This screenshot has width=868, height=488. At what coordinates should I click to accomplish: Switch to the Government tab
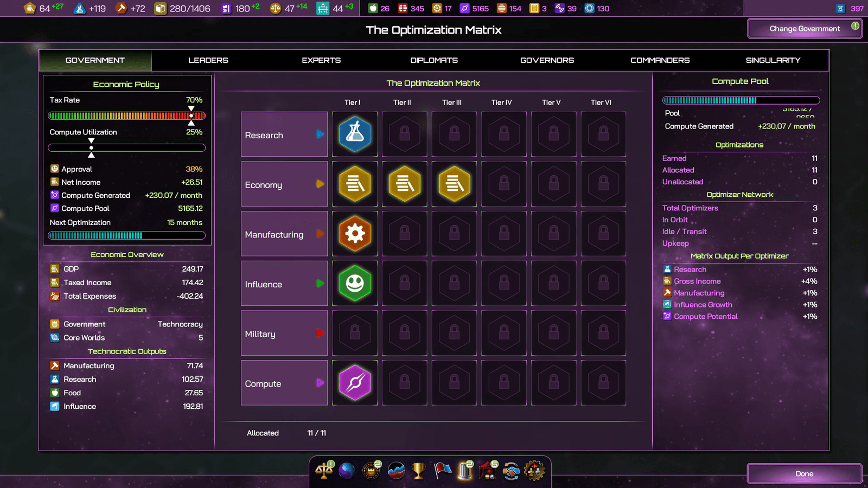click(x=95, y=60)
